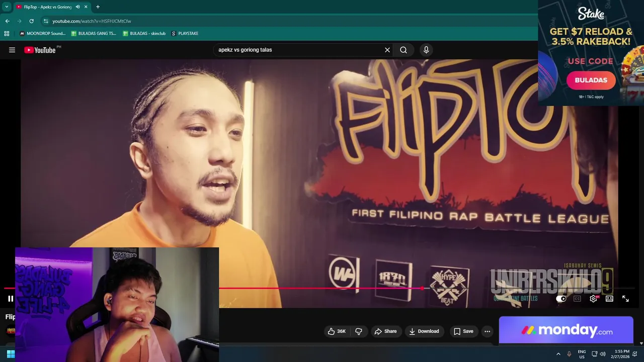Screen dimensions: 644x362
Task: Pause the video playback
Action: tap(11, 299)
